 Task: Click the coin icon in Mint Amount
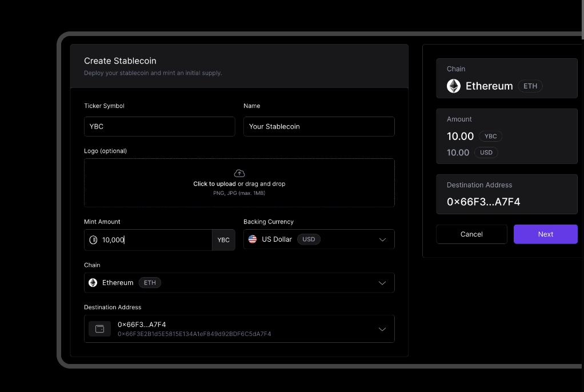coord(93,239)
